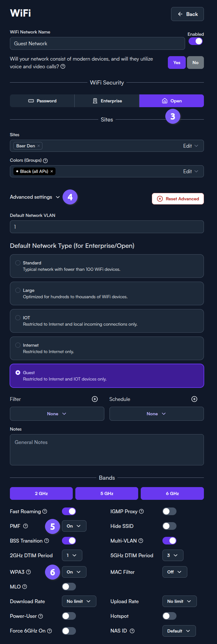
Task: Switch to Password security tab
Action: click(x=42, y=101)
